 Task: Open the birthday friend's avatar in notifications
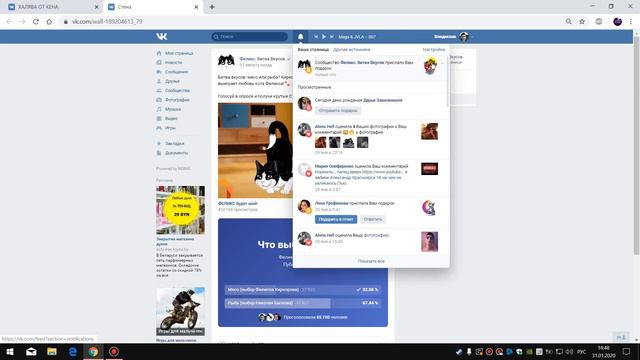[304, 103]
